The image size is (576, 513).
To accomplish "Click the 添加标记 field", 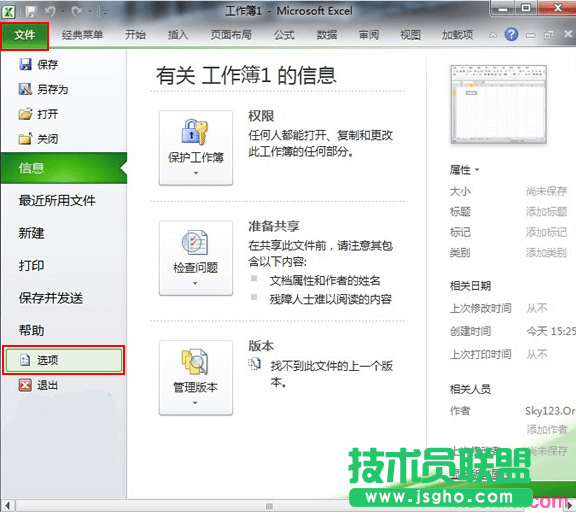I will pyautogui.click(x=546, y=232).
